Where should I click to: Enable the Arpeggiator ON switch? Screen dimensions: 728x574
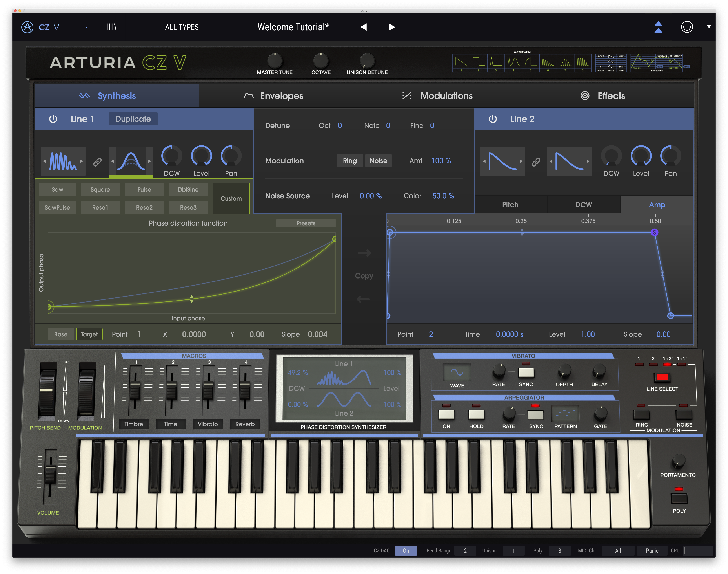(x=446, y=414)
